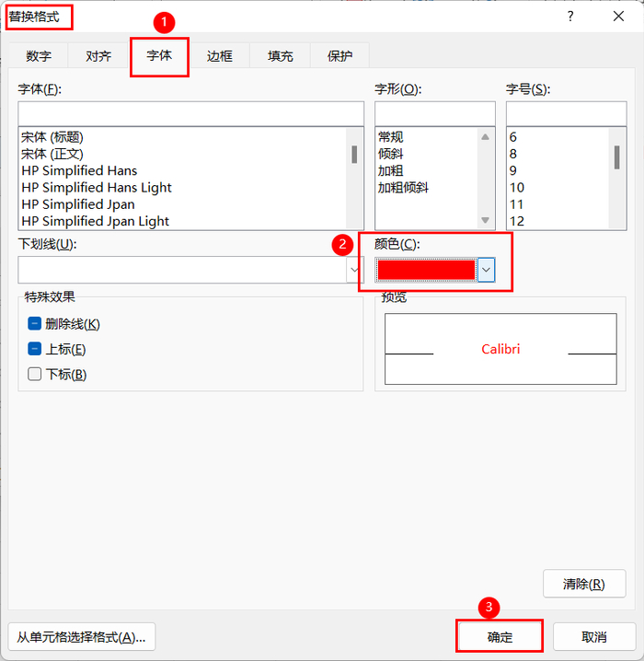Select 加粗倾斜 font style
This screenshot has height=661, width=644.
tap(403, 188)
